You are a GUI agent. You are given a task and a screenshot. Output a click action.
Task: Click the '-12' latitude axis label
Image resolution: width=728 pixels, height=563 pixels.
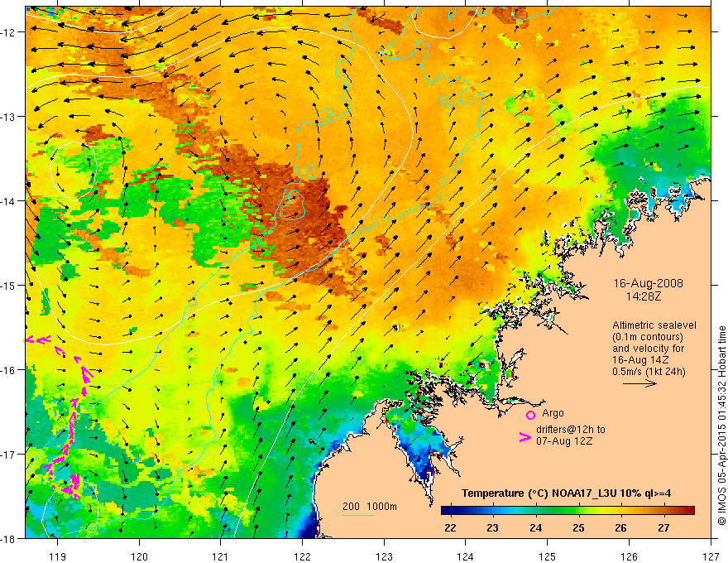point(8,32)
